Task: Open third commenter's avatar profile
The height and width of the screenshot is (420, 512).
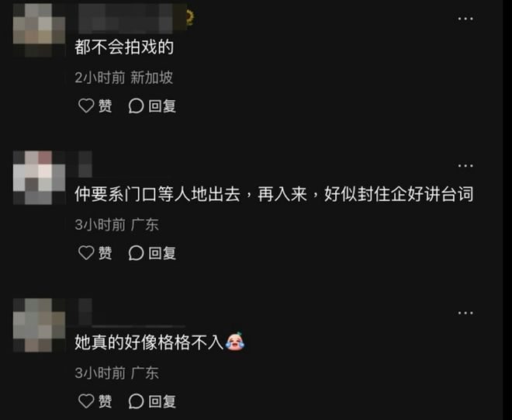Action: pyautogui.click(x=39, y=325)
